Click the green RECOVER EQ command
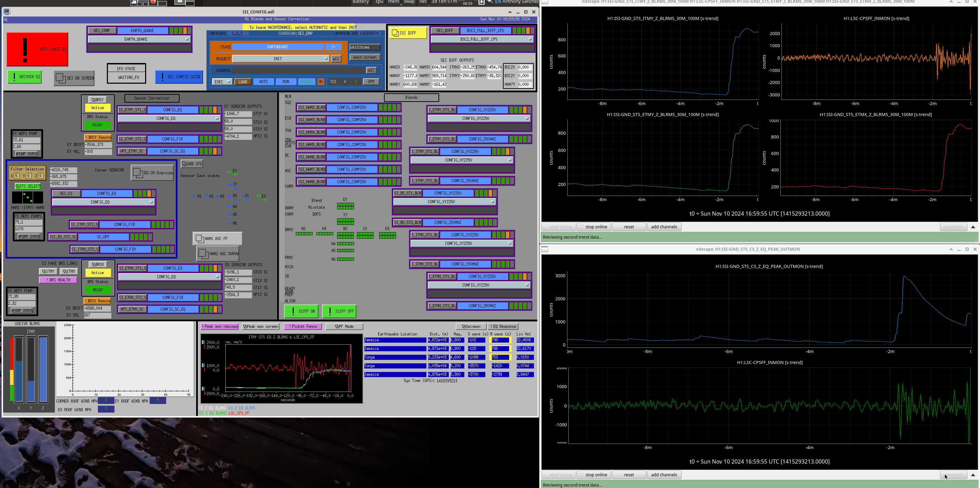Viewport: 980px width, 488px height. pyautogui.click(x=25, y=77)
